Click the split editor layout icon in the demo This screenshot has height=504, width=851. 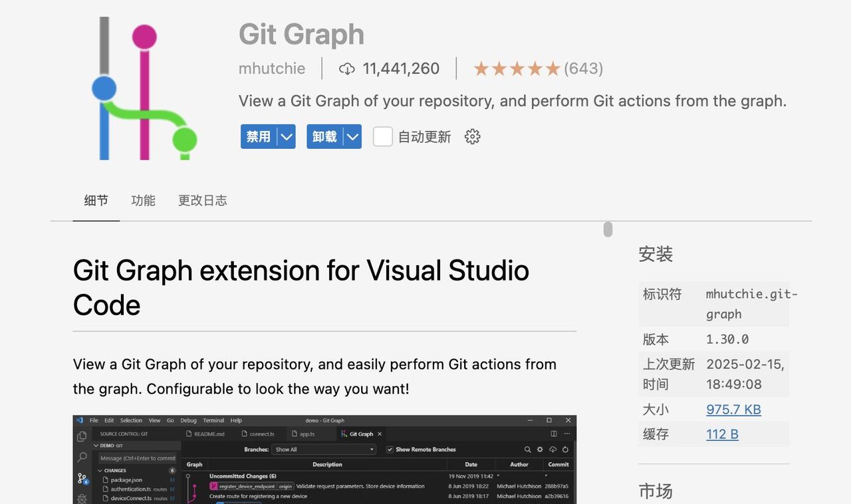pos(554,434)
